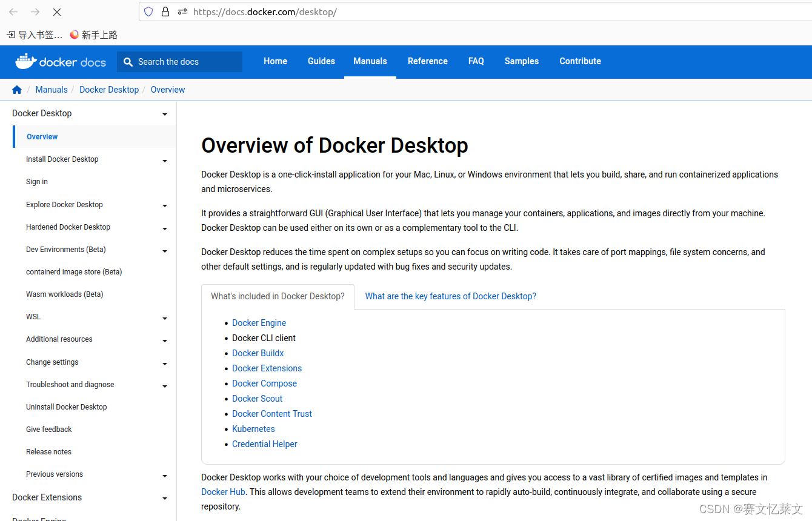812x521 pixels.
Task: Click the docker docs whale logo
Action: click(x=61, y=61)
